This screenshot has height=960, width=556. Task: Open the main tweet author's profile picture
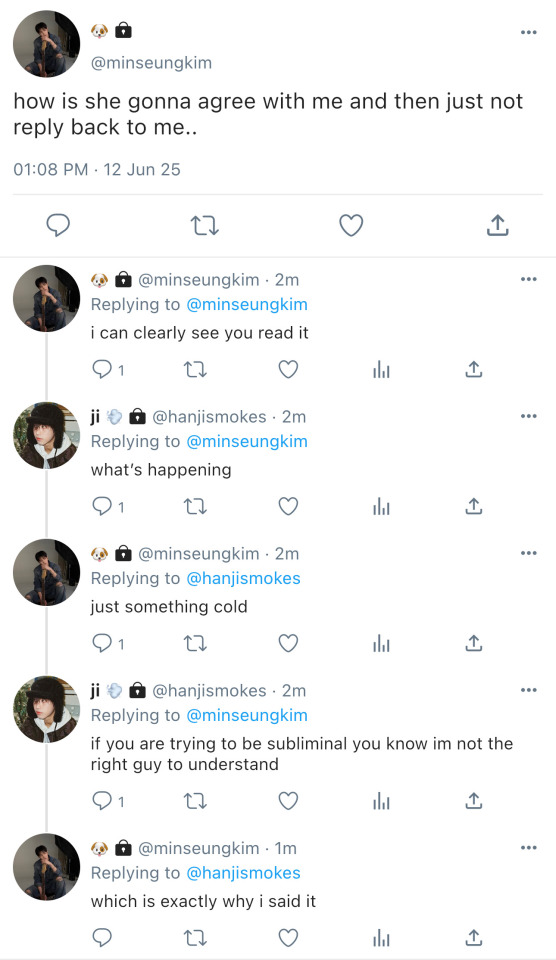point(47,44)
